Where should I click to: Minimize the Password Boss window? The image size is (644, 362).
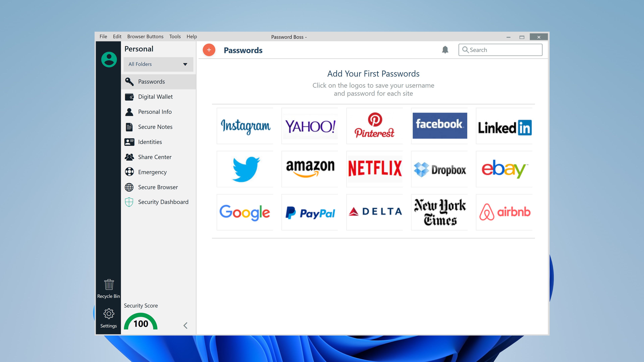(508, 37)
